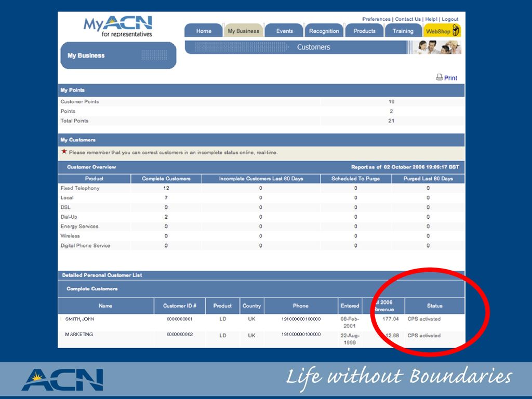532x399 pixels.
Task: Click the Customers page title bar
Action: click(x=296, y=47)
